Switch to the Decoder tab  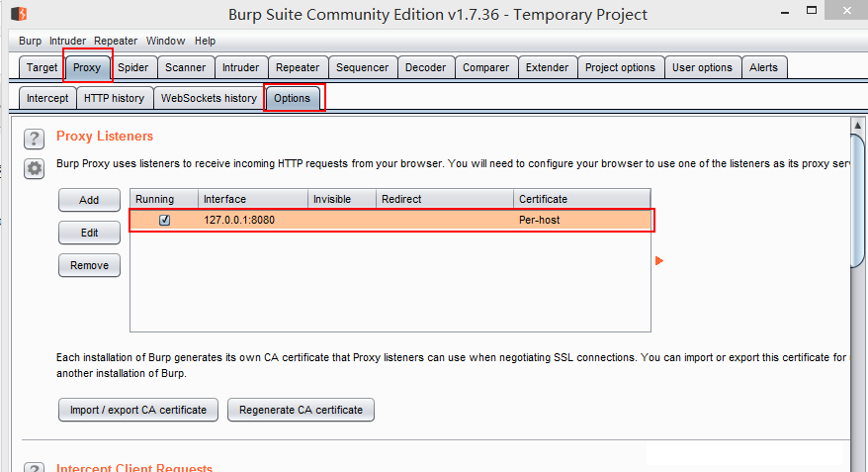426,67
